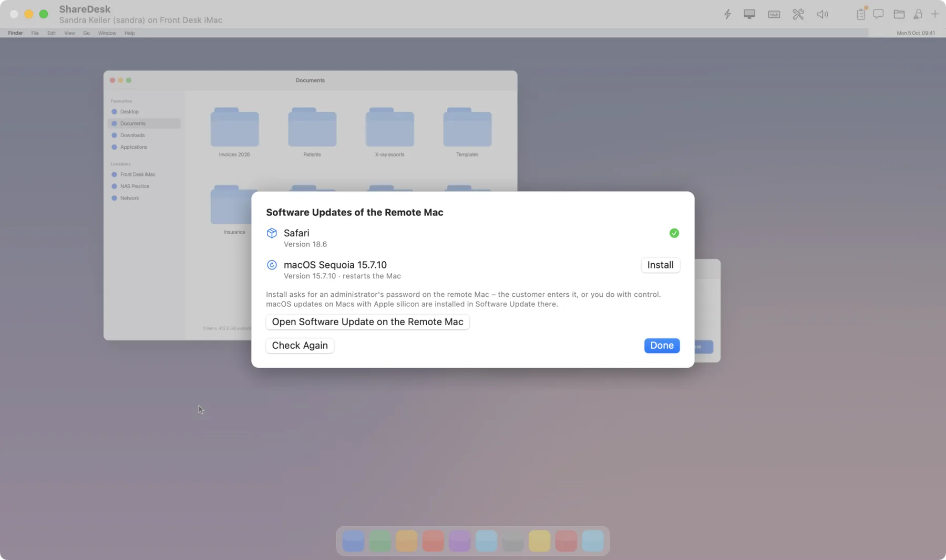946x560 pixels.
Task: Open the display/monitor options icon
Action: (749, 14)
